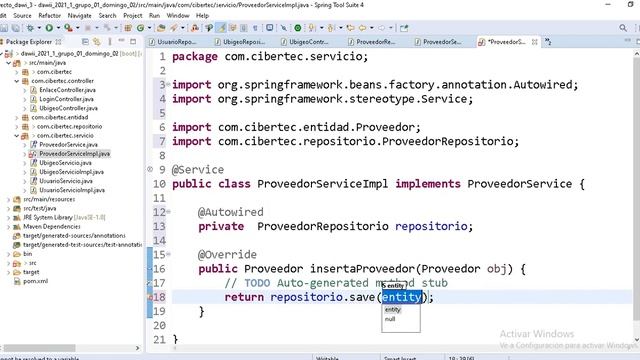This screenshot has width=640, height=360.
Task: Open the Source menu
Action: [x=22, y=16]
